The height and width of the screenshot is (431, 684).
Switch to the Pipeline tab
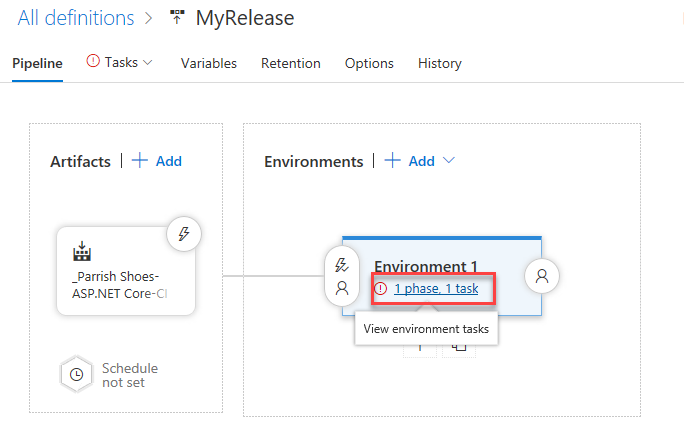(x=37, y=63)
